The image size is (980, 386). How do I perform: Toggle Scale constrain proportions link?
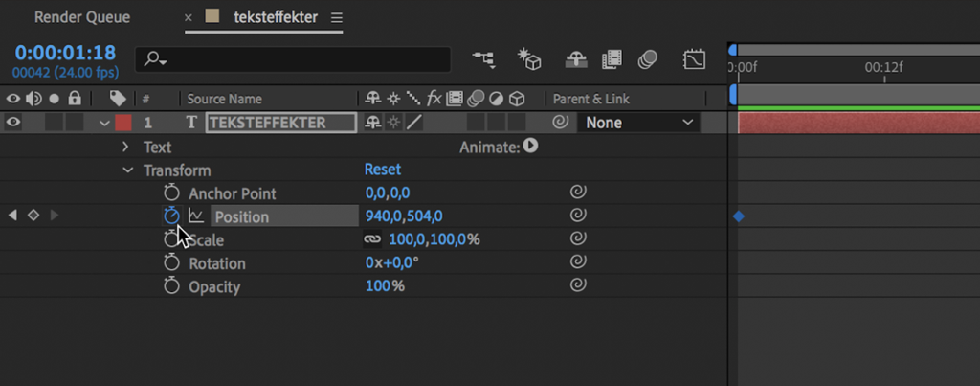pos(372,239)
